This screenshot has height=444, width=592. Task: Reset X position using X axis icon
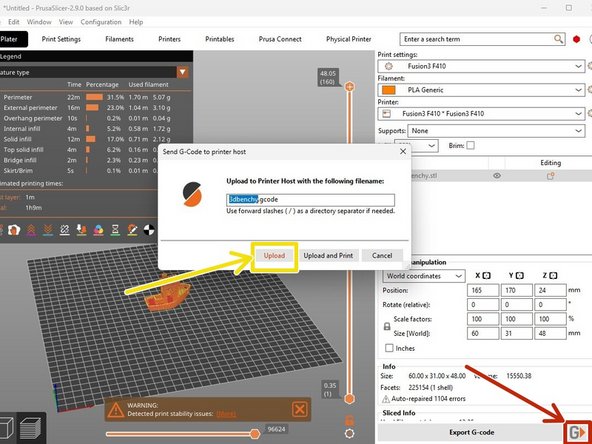point(486,276)
